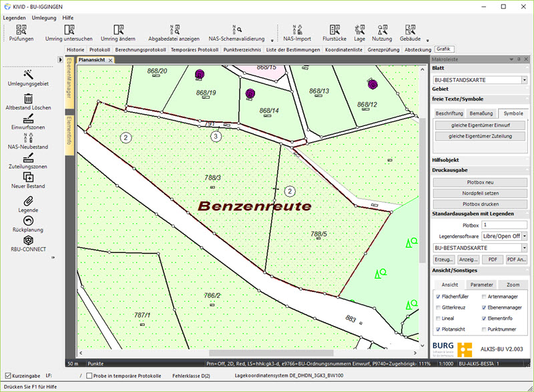
Task: Select the NAS-Import toolbar icon
Action: tap(297, 30)
